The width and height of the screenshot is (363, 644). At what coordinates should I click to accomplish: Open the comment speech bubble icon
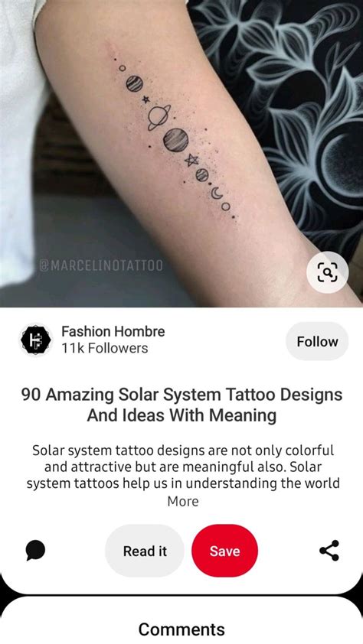click(x=35, y=551)
